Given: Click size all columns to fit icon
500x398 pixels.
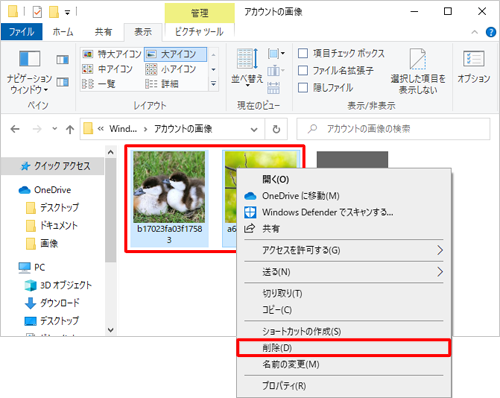Looking at the screenshot, I should (x=273, y=88).
